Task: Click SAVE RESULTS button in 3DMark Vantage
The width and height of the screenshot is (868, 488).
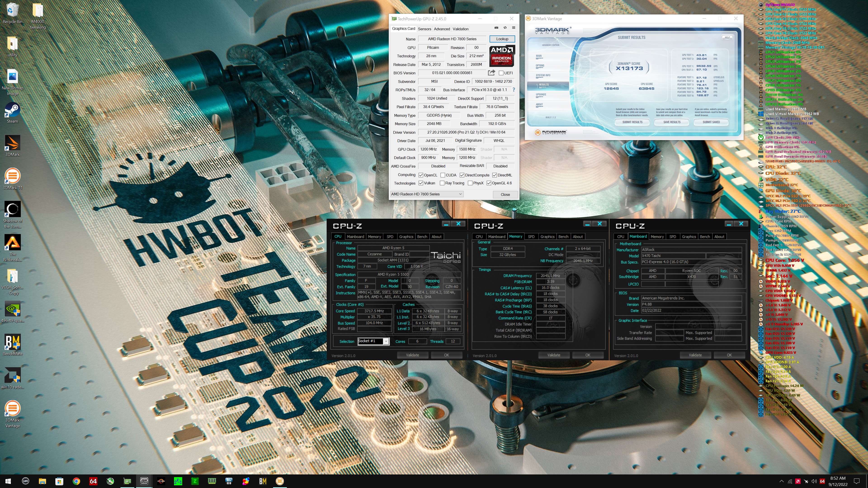Action: point(672,122)
